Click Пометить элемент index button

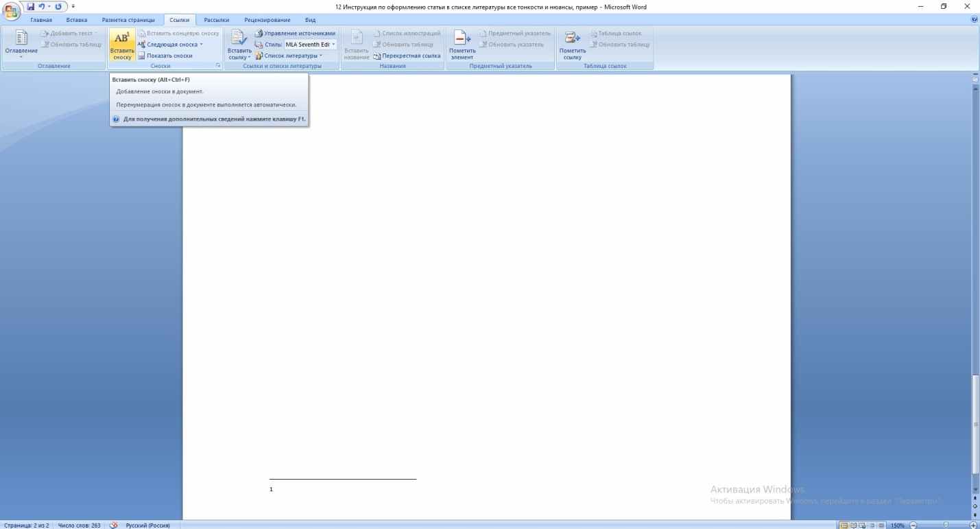[x=462, y=45]
